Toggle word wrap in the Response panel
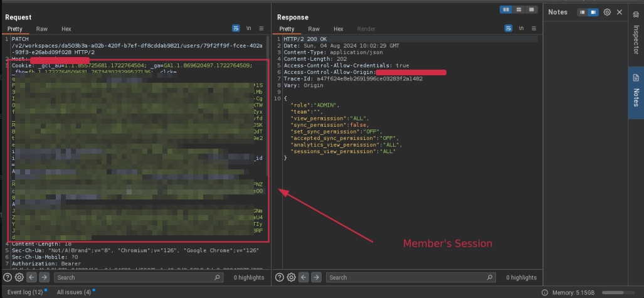Viewport: 644px width, 298px height. (507, 29)
